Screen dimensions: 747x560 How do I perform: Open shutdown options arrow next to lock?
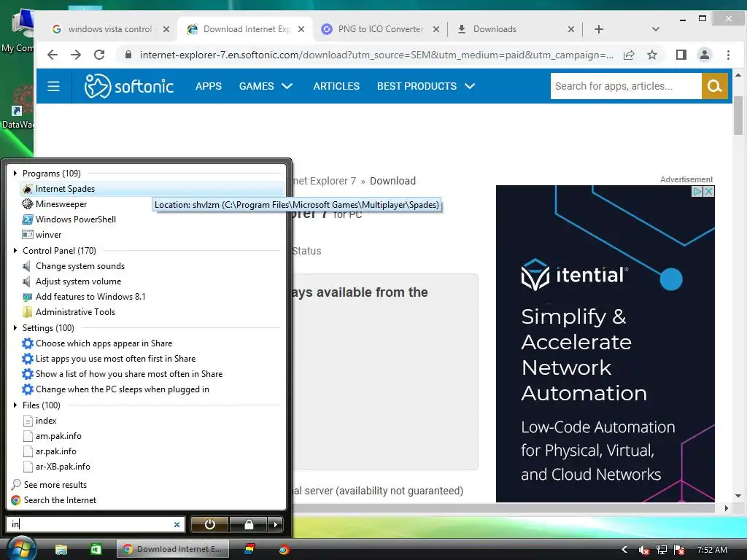click(x=275, y=524)
